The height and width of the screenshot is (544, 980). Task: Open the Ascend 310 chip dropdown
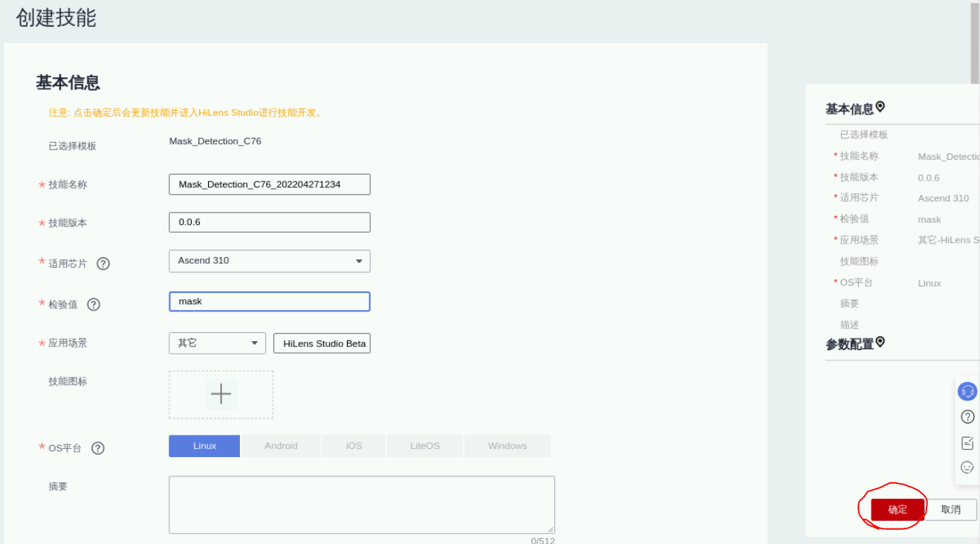(x=269, y=261)
